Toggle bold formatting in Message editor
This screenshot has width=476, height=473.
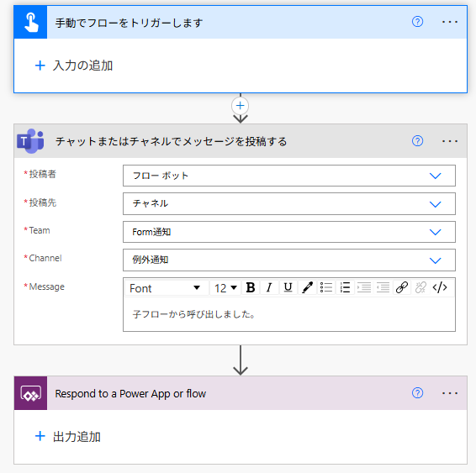point(251,287)
